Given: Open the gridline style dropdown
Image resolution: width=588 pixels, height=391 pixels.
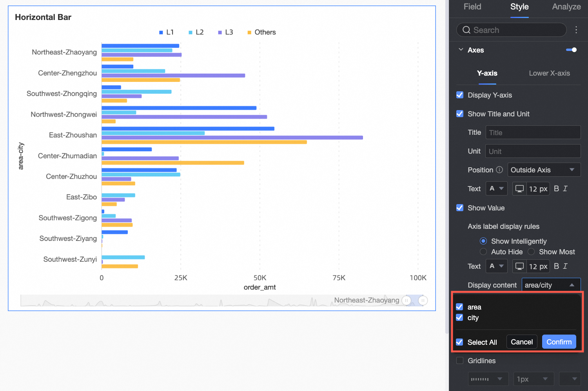Looking at the screenshot, I should (x=488, y=379).
